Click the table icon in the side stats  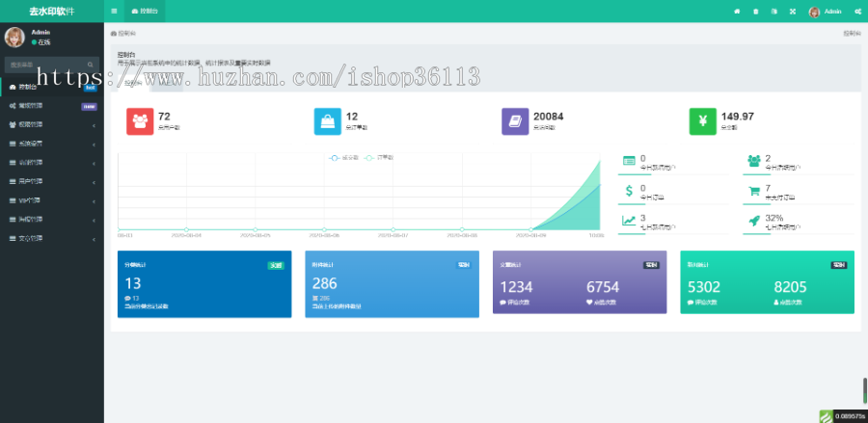point(629,160)
